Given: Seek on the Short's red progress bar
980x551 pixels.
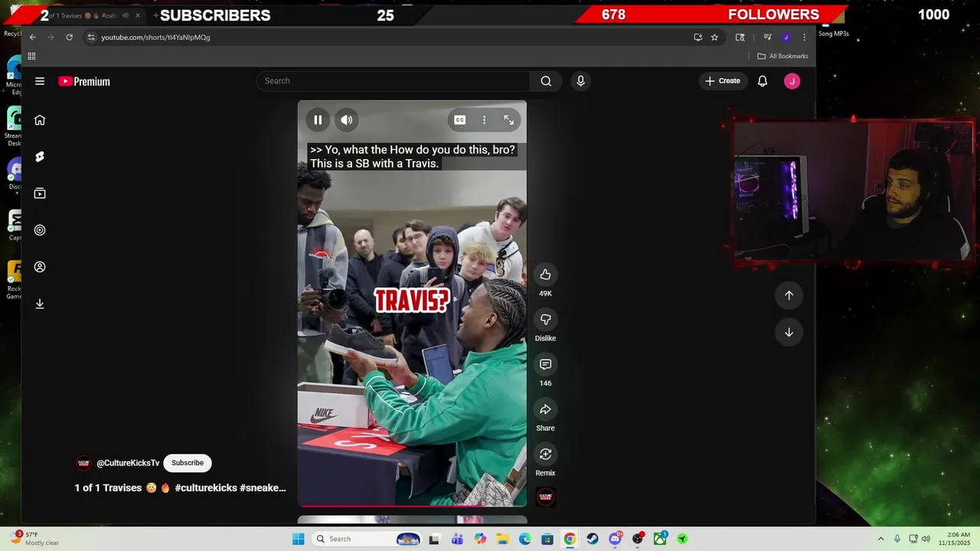Looking at the screenshot, I should coord(412,505).
